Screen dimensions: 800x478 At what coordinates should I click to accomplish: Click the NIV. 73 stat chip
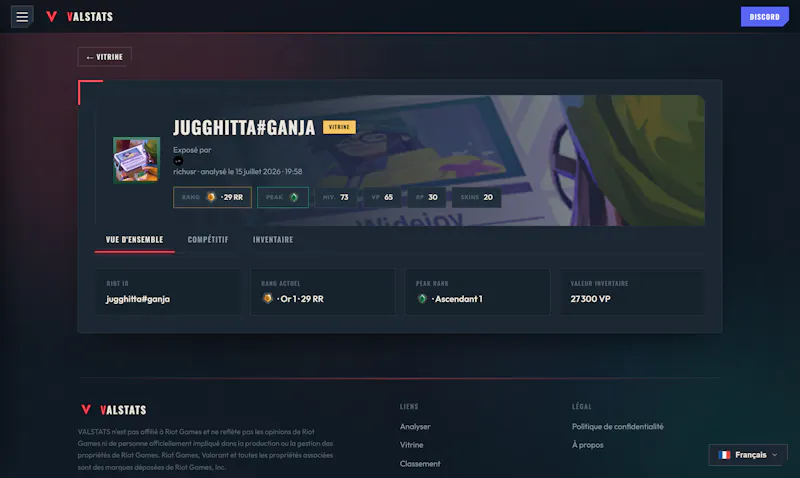pos(336,197)
